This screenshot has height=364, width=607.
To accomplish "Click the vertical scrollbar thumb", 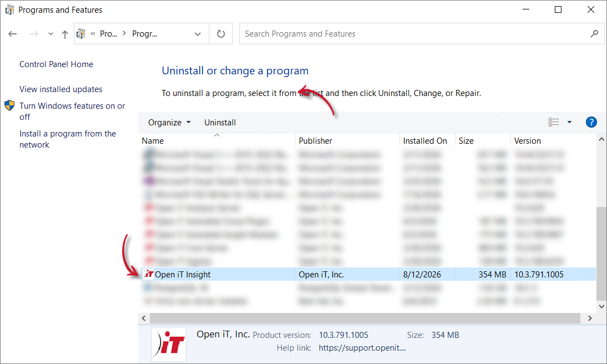I will (x=601, y=254).
